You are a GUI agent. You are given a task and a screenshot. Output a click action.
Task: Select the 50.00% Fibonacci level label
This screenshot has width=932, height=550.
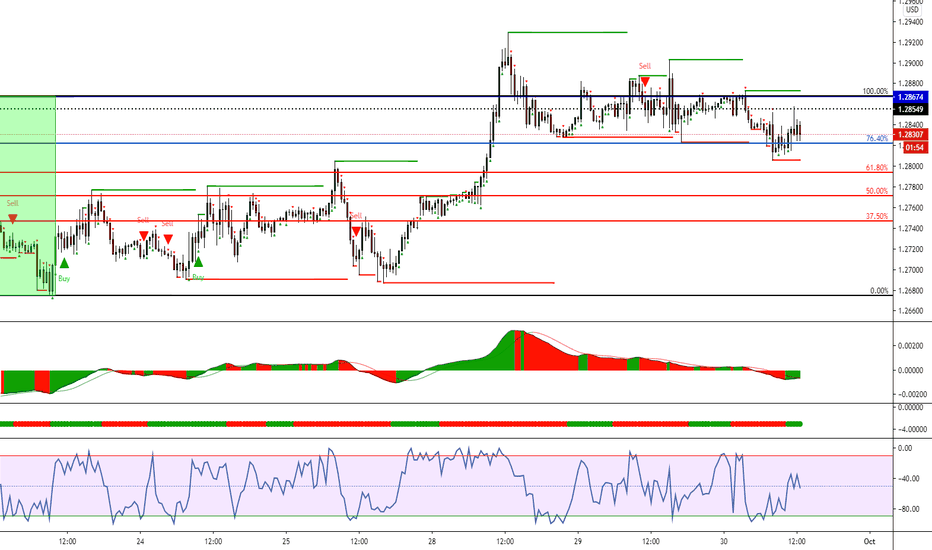pyautogui.click(x=877, y=191)
